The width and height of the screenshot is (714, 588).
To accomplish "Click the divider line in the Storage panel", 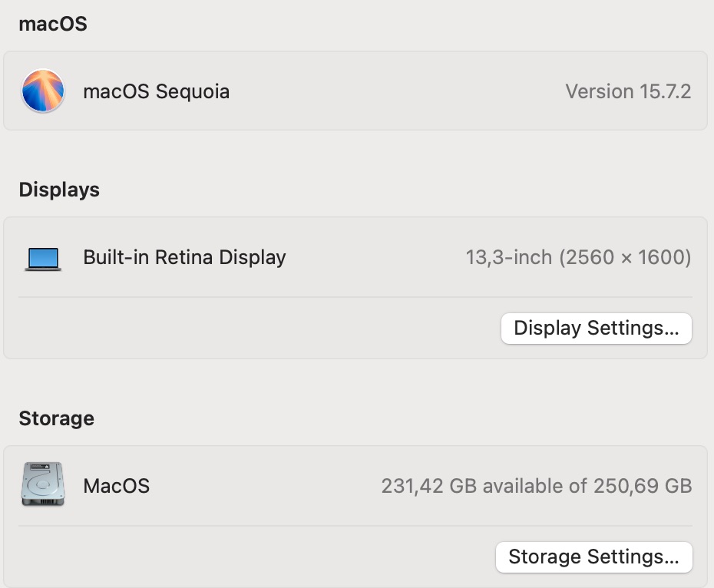I will [355, 526].
